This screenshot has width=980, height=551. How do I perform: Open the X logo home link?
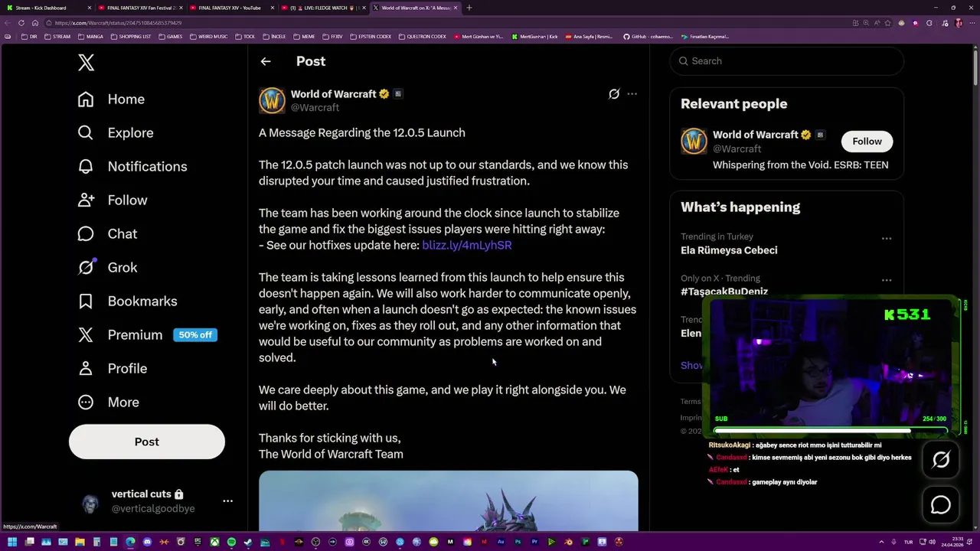(x=86, y=63)
